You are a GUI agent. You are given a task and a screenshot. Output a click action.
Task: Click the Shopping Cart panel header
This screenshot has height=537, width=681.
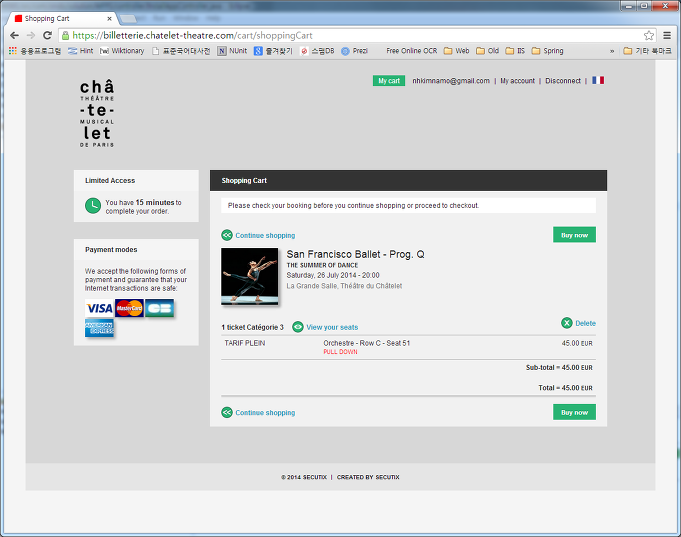pos(408,180)
